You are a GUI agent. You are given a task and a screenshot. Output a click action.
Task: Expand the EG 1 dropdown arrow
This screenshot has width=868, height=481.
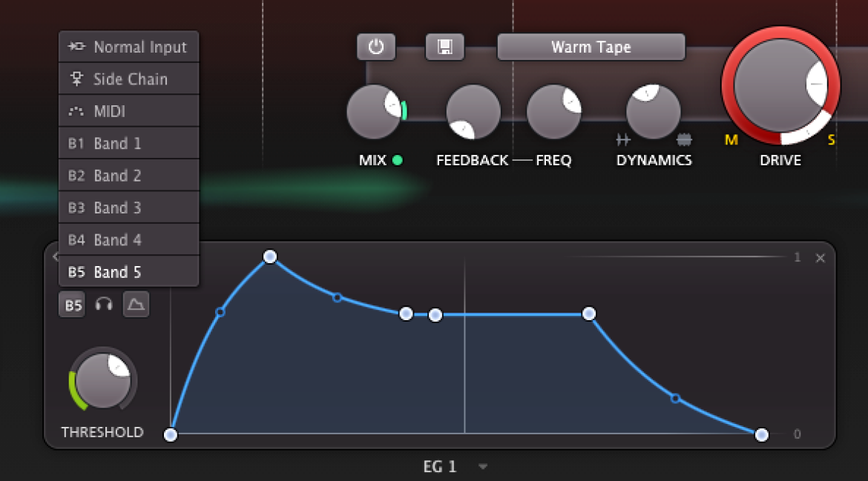[x=483, y=467]
